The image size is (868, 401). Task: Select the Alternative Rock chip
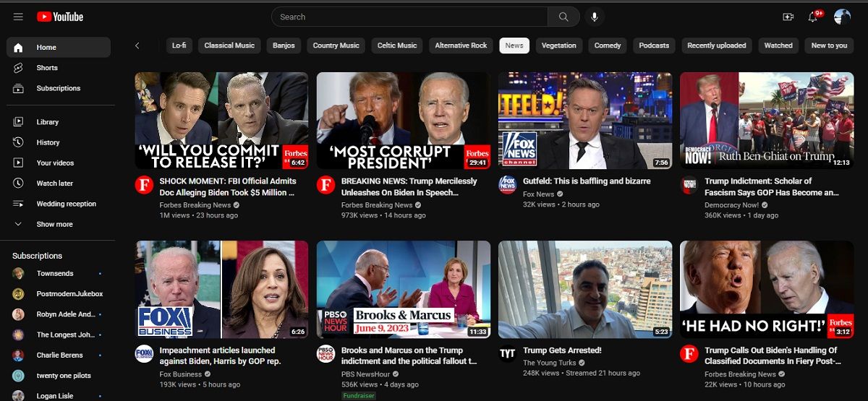tap(461, 46)
